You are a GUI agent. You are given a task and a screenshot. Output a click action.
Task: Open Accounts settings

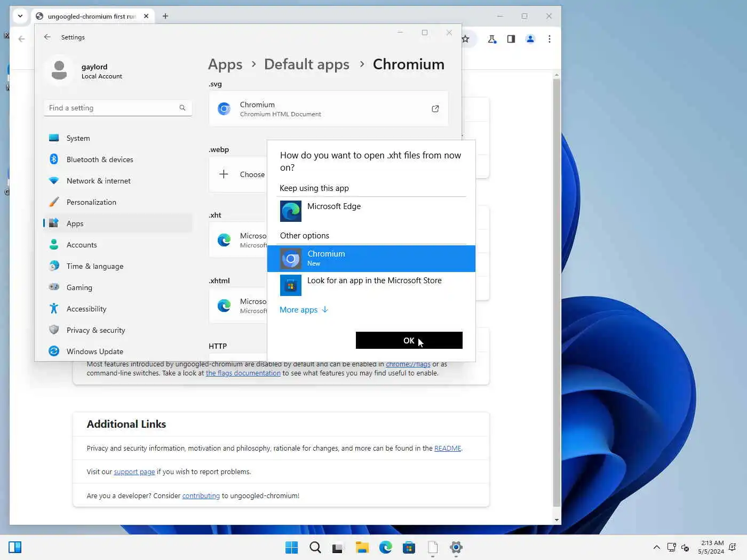(x=118, y=245)
